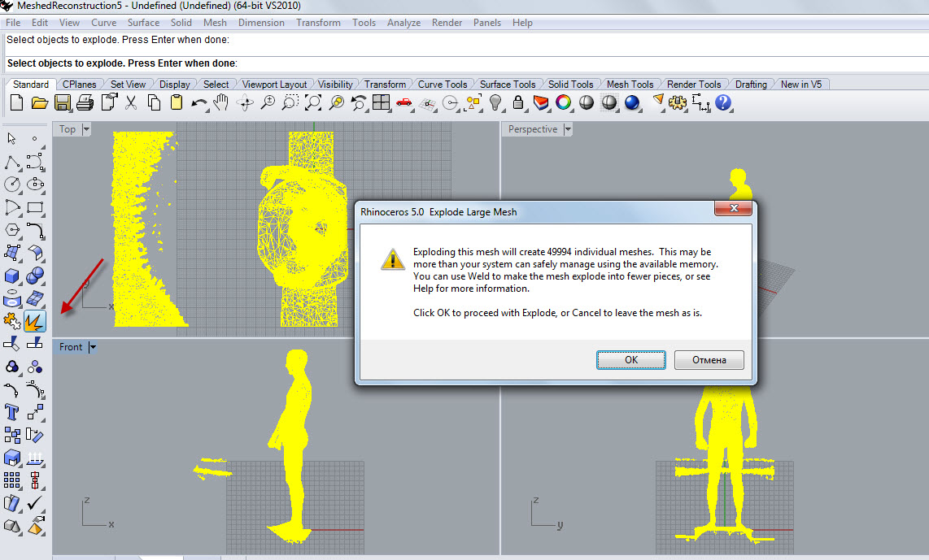Click the Join puzzle piece icon
Viewport: 929px width, 560px height.
pyautogui.click(x=12, y=321)
